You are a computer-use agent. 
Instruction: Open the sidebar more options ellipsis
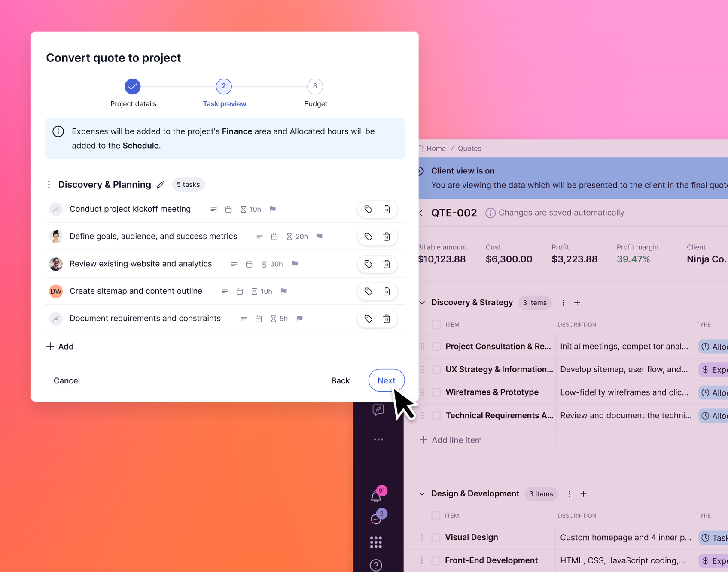tap(378, 440)
